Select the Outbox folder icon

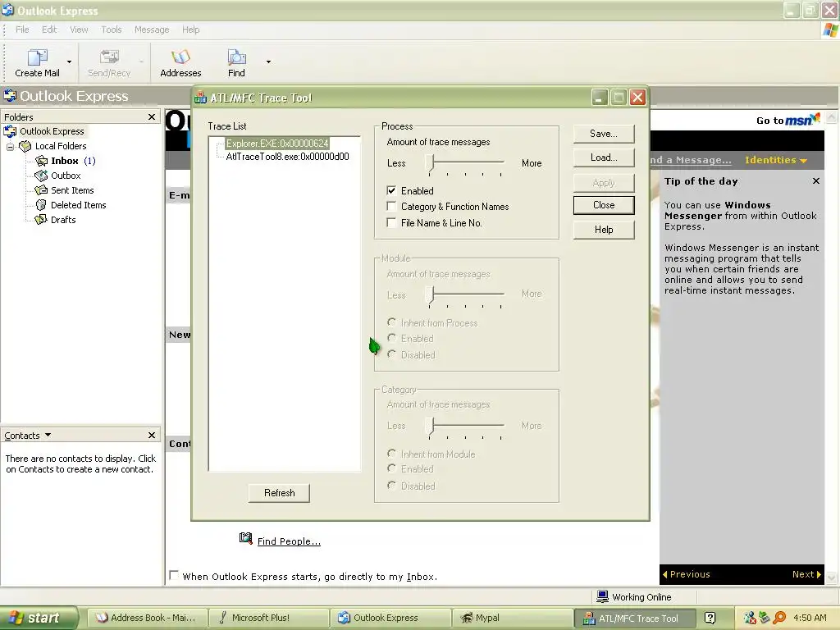41,176
